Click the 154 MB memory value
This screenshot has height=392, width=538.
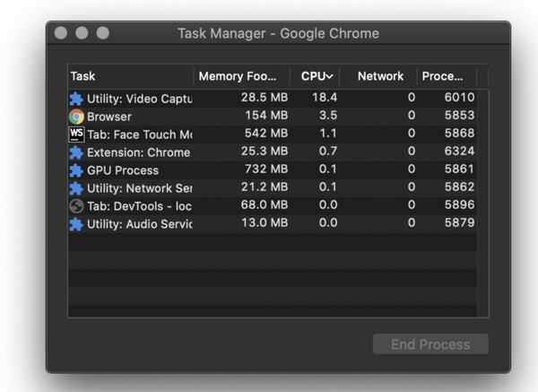coord(266,116)
